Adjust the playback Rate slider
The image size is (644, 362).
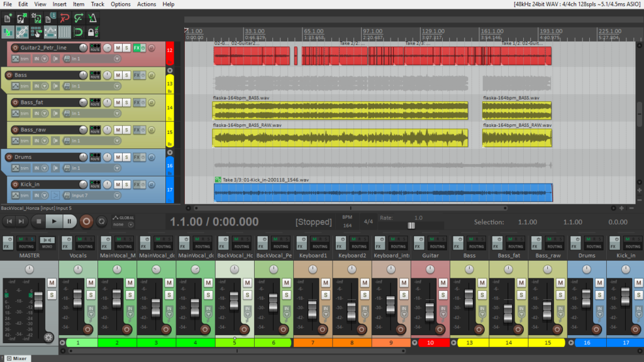click(x=411, y=226)
